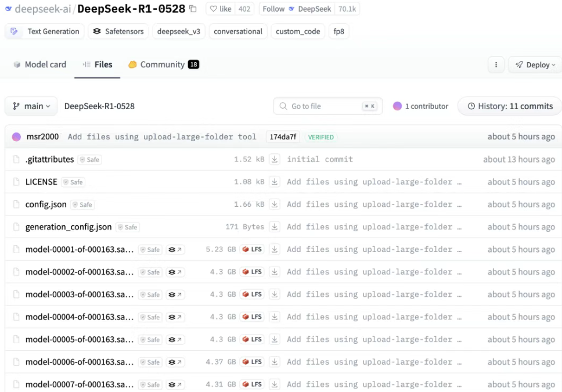Download model-00002-of-000163 file

[x=275, y=272]
